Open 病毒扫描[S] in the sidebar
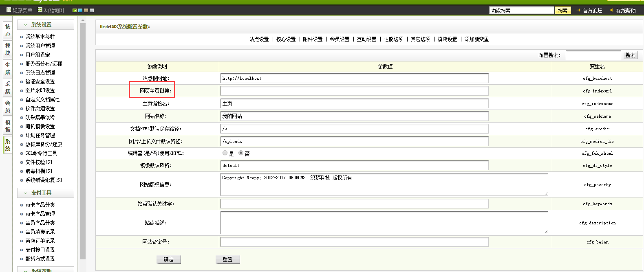The width and height of the screenshot is (644, 272). pos(39,171)
